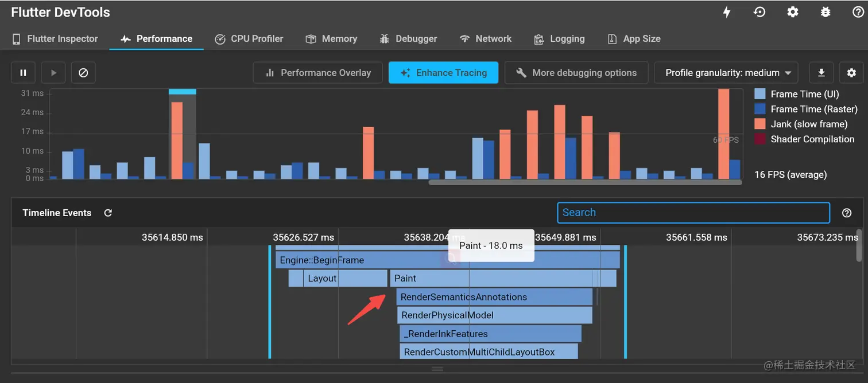Select the highlighted janky frame bar

(176, 140)
